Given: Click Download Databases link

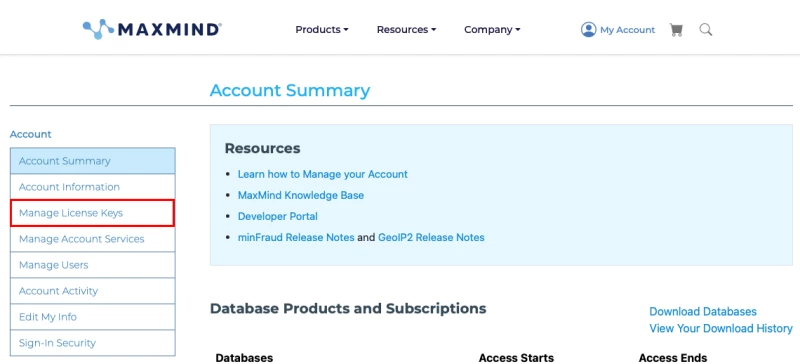Looking at the screenshot, I should coord(703,311).
